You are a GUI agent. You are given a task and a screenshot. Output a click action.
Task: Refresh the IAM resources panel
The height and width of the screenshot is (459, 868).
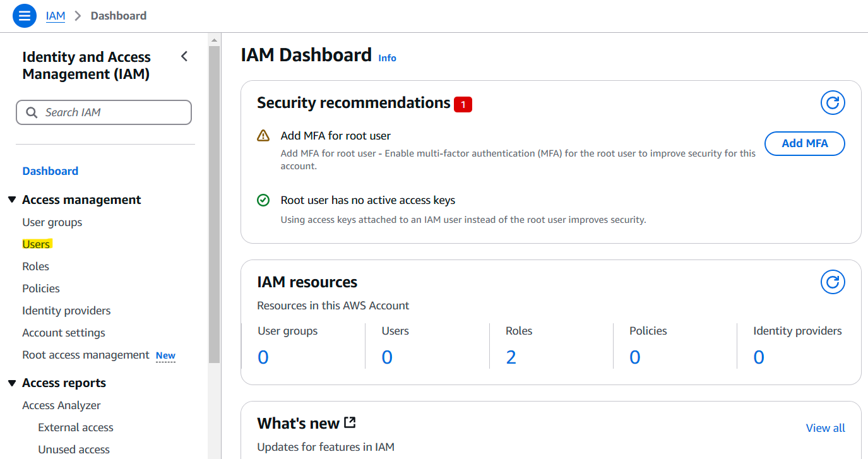(x=833, y=282)
